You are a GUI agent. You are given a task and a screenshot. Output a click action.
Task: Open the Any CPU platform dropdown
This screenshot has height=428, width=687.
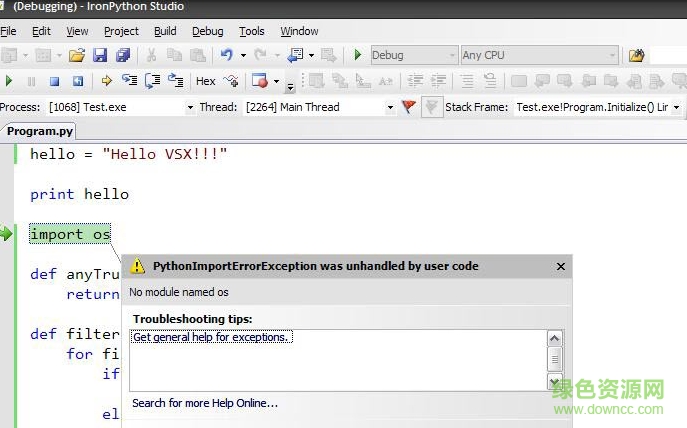coord(539,55)
